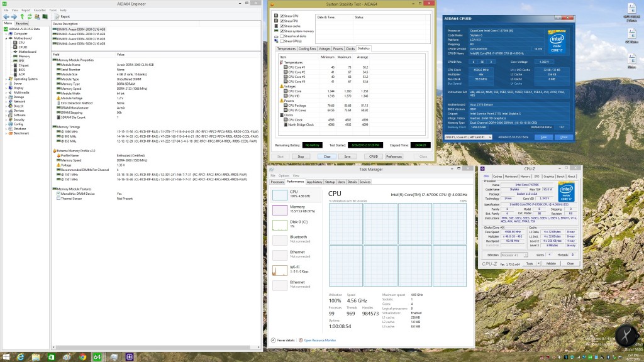
Task: Expand the Storage tree node
Action: [x=6, y=97]
